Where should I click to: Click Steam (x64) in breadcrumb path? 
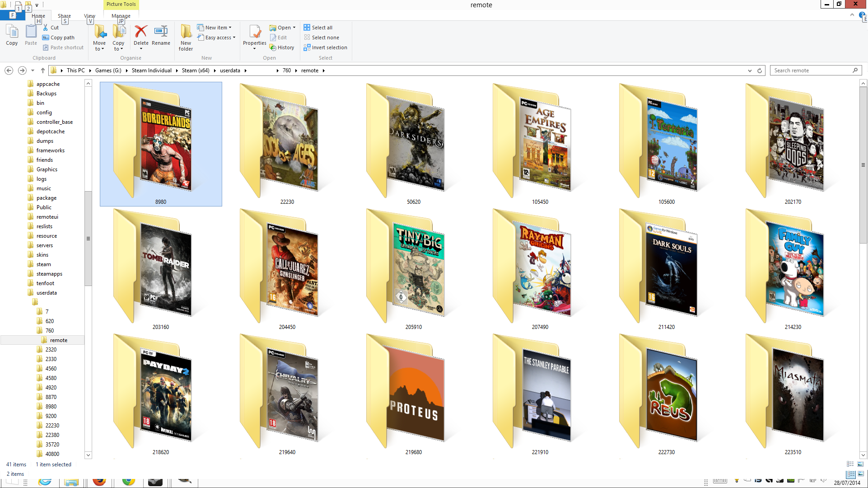[x=196, y=70]
